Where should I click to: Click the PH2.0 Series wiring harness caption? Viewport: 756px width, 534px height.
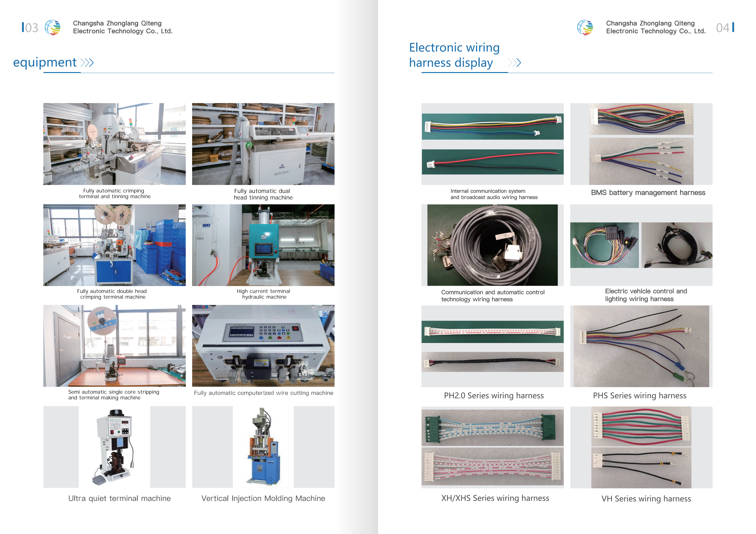pos(494,396)
